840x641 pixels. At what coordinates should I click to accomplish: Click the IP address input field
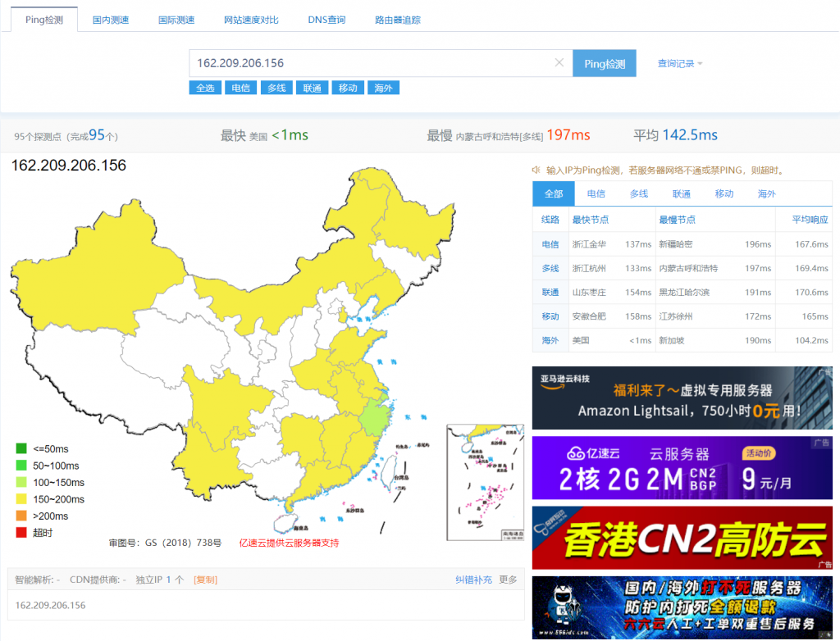[369, 63]
